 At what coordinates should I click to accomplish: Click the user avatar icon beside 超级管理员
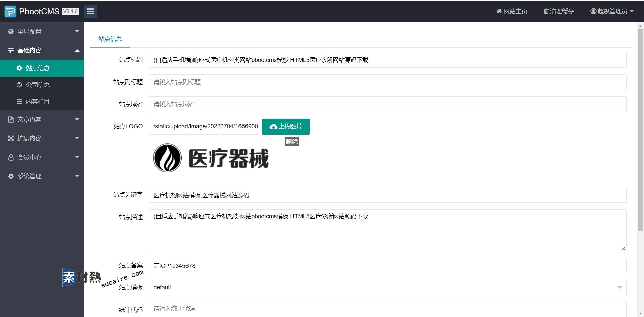click(x=593, y=11)
